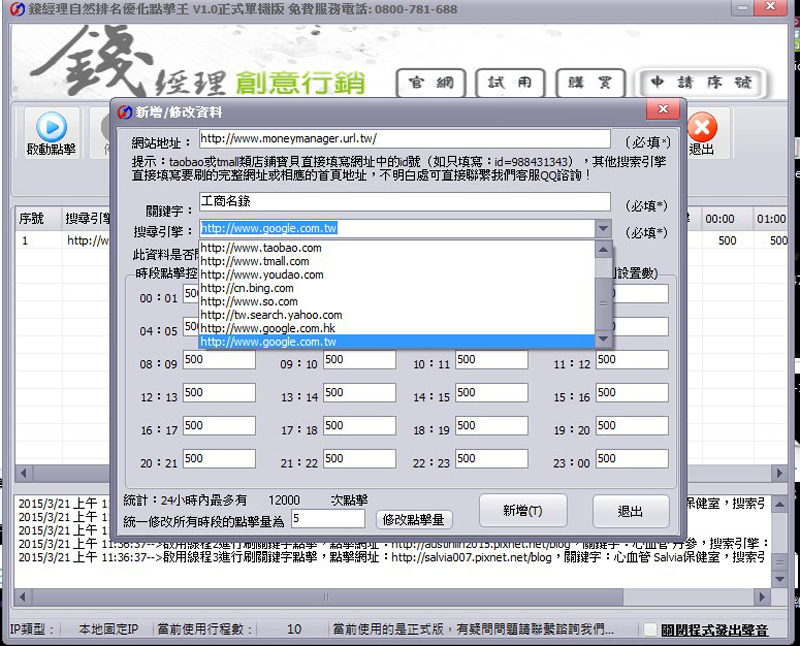Click the 09:10 click count field

(x=359, y=360)
